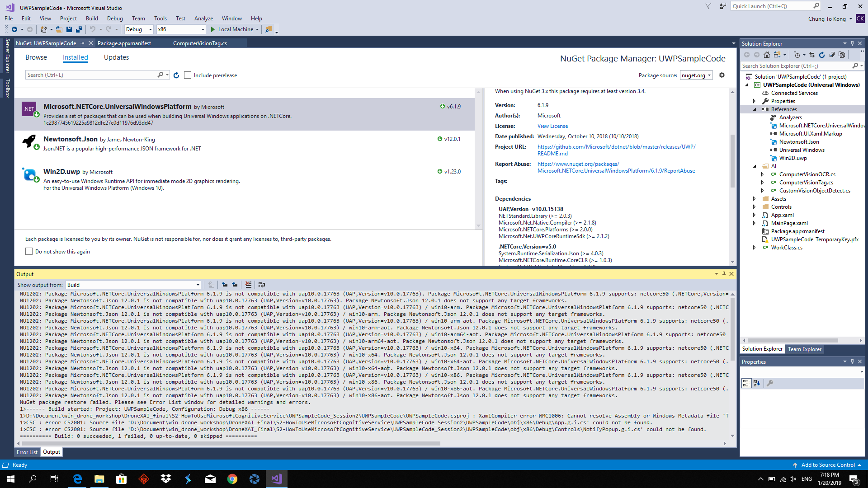The height and width of the screenshot is (488, 868).
Task: Open Chrome from the Windows taskbar
Action: (232, 479)
